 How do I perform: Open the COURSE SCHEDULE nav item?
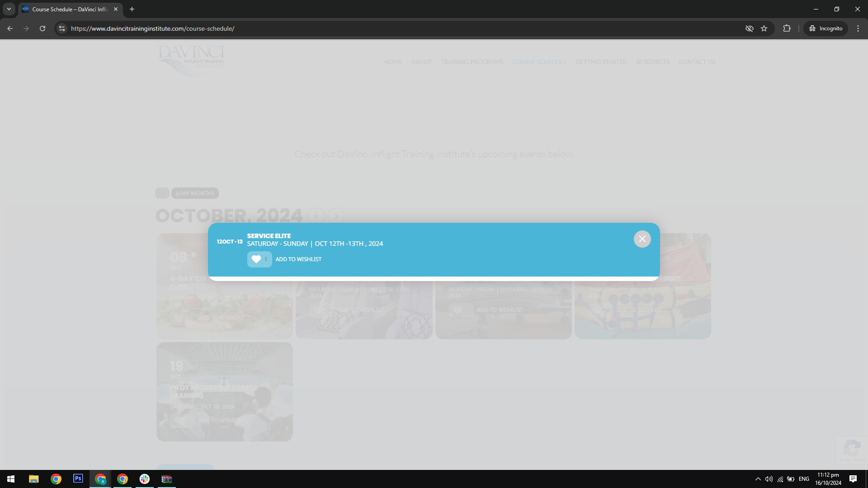pos(539,62)
